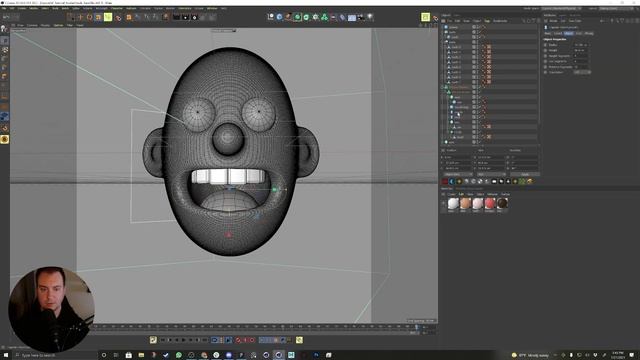Viewport: 640px width, 360px height.
Task: Select the Move tool
Action: click(x=80, y=17)
